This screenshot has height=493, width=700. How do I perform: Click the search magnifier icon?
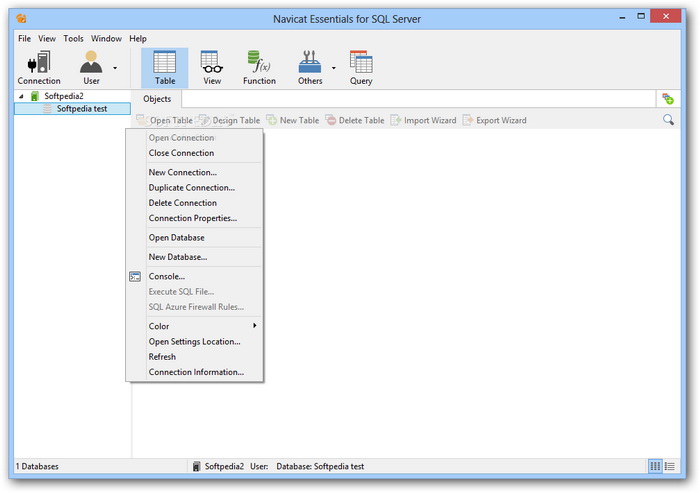tap(668, 120)
